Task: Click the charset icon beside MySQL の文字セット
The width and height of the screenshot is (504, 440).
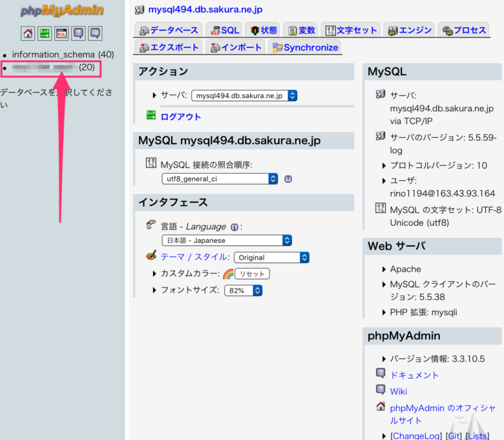Action: point(381,208)
